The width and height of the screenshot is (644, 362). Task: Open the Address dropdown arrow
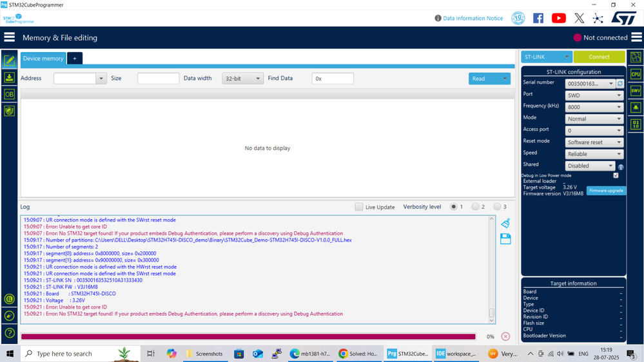click(101, 79)
